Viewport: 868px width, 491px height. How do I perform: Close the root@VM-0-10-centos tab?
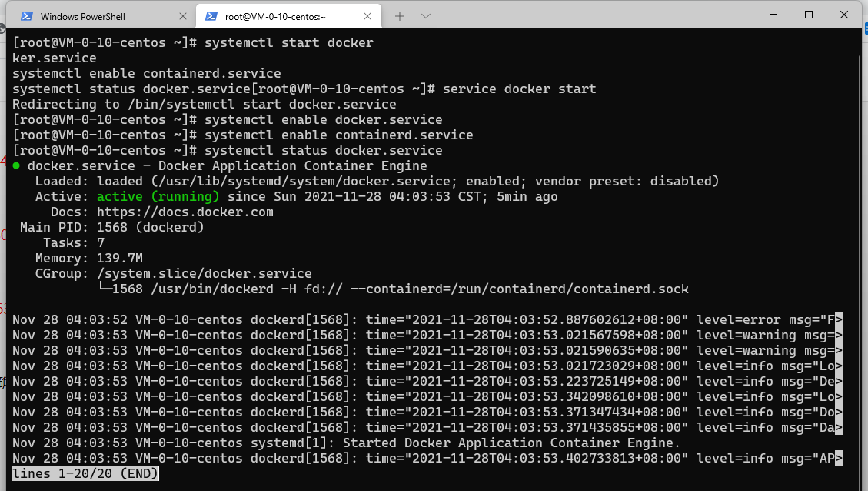click(x=367, y=16)
